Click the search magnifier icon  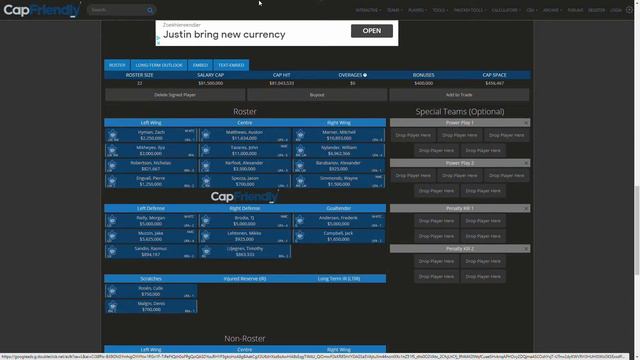150,10
